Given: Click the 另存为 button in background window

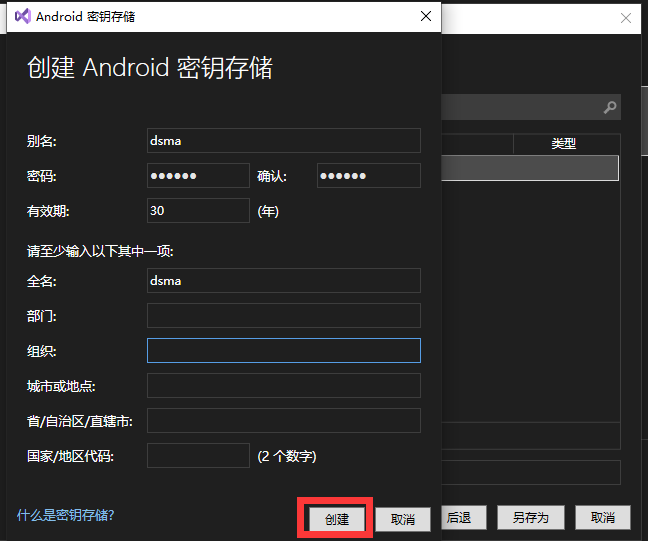Looking at the screenshot, I should pyautogui.click(x=531, y=517).
